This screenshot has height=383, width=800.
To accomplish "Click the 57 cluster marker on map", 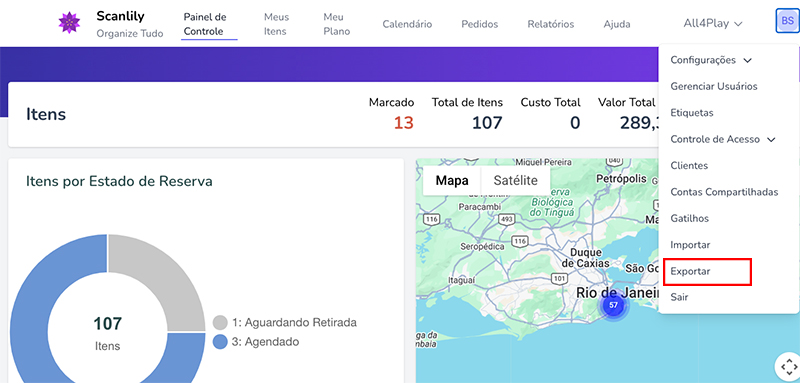I will pos(613,305).
